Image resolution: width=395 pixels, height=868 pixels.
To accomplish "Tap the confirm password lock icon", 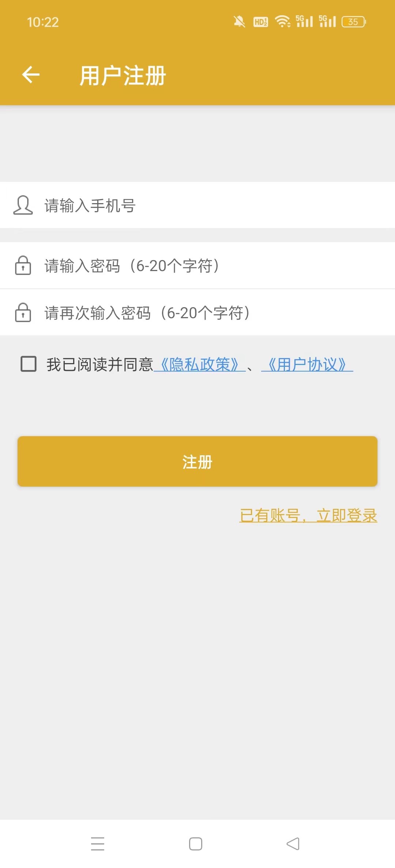I will 23,313.
